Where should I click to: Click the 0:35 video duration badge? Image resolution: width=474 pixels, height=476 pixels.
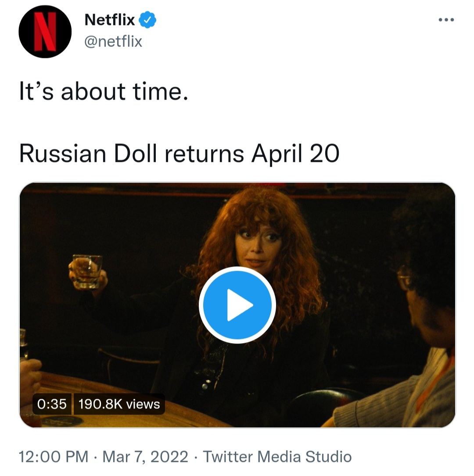(52, 404)
